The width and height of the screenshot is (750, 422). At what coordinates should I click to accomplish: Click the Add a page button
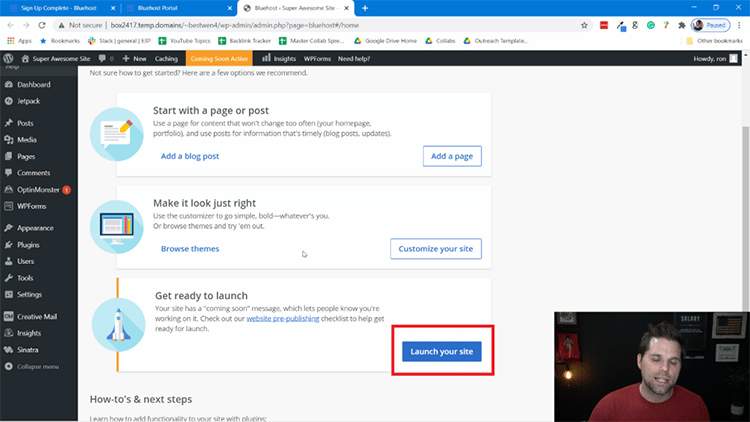[x=452, y=156]
